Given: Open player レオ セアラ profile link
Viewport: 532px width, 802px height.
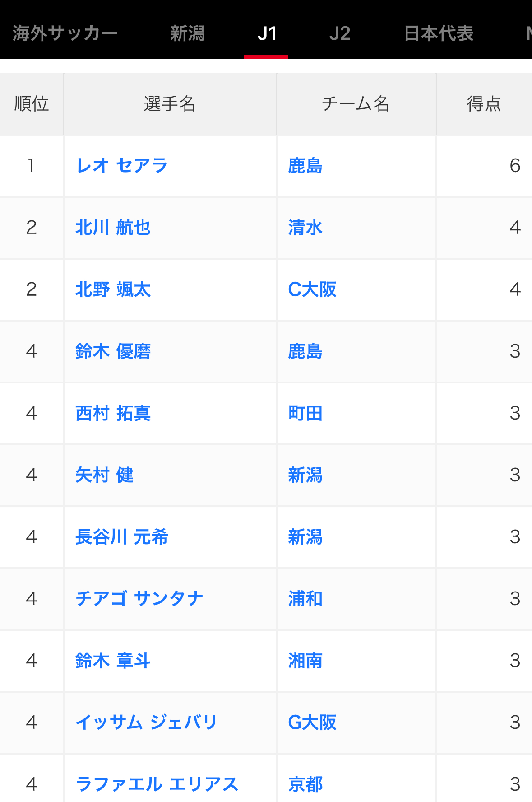Looking at the screenshot, I should pos(122,166).
